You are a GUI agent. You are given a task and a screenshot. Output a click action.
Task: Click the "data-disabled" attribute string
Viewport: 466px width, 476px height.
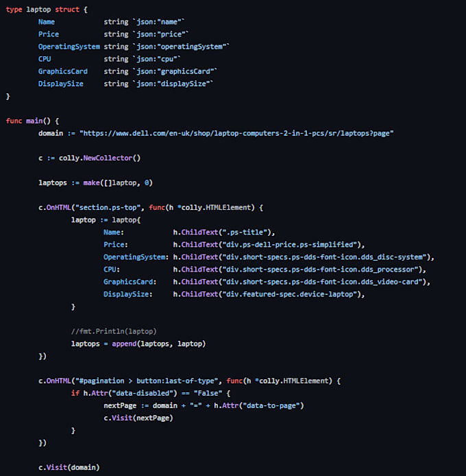pyautogui.click(x=143, y=394)
